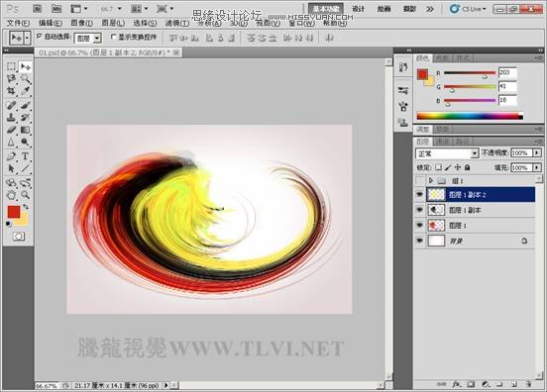Select the Gradient tool

click(x=25, y=130)
